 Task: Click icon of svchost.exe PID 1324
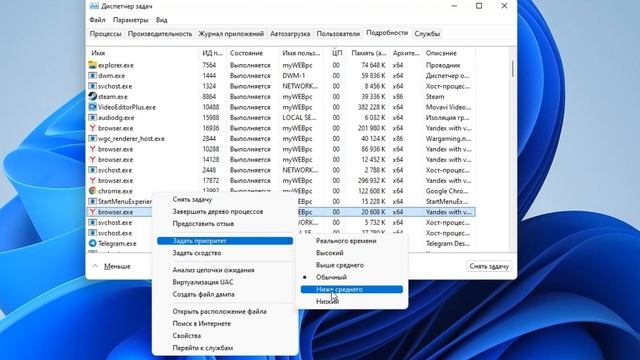click(92, 86)
